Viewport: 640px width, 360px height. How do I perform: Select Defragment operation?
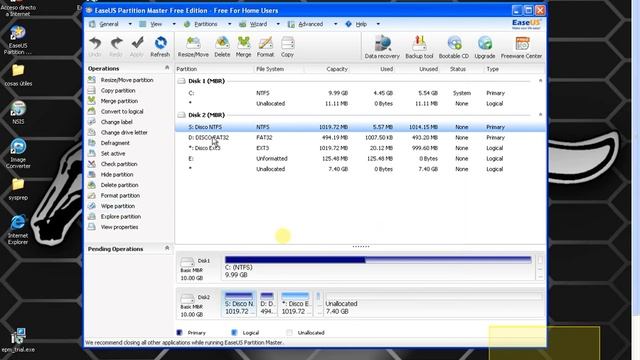tap(115, 143)
